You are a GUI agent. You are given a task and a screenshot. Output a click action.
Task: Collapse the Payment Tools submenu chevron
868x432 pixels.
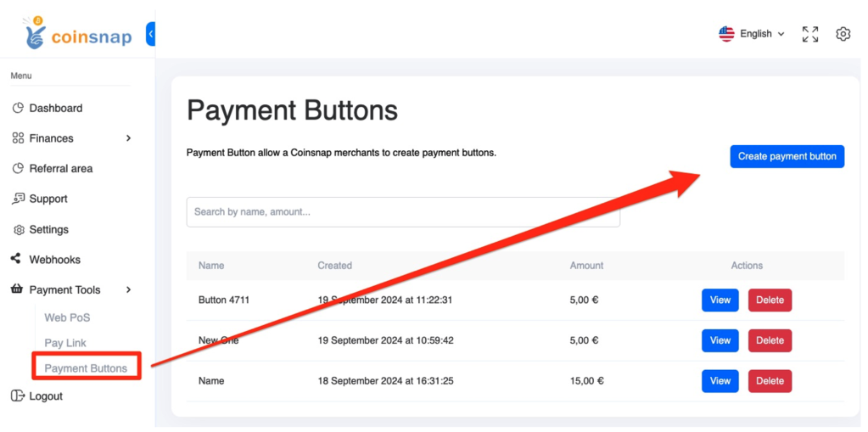[x=128, y=289]
